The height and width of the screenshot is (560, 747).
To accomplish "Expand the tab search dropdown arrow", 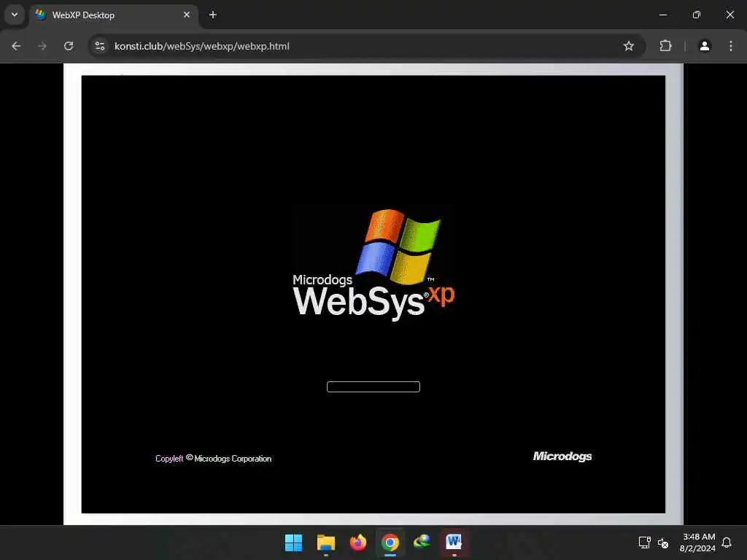I will 15,15.
